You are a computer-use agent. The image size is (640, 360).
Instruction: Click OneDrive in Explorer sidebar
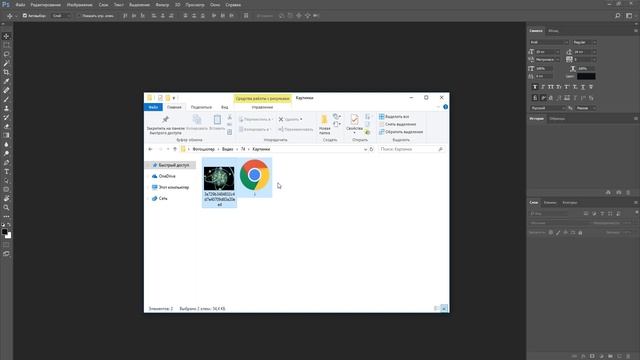tap(167, 176)
